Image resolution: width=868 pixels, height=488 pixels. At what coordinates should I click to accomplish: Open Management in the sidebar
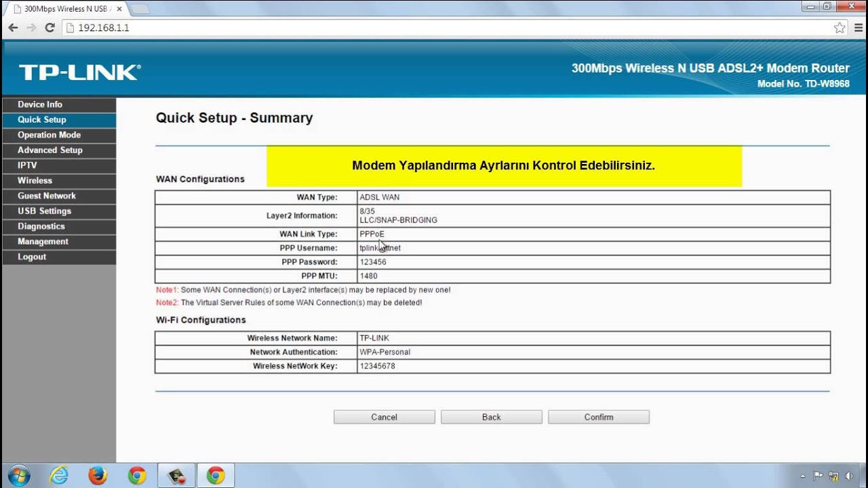pyautogui.click(x=59, y=242)
